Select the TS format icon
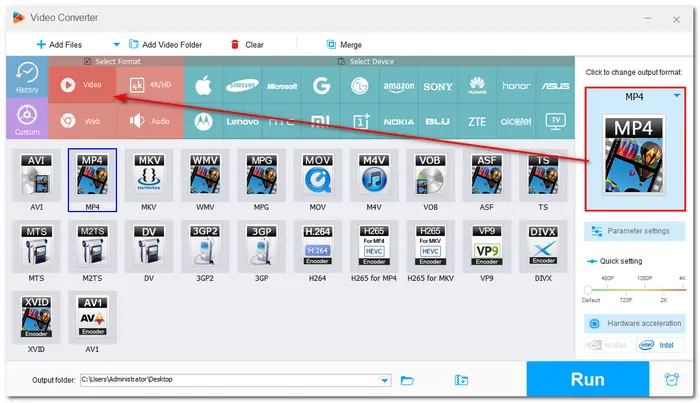The height and width of the screenshot is (403, 700). pyautogui.click(x=543, y=174)
